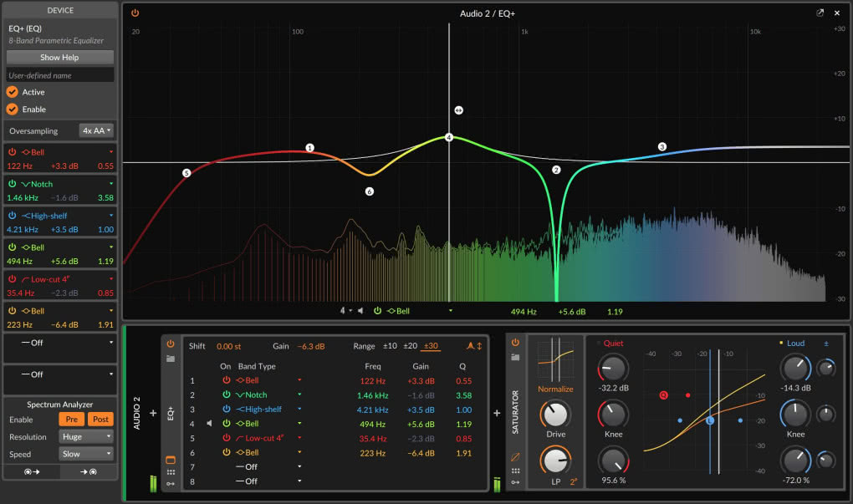Click the Saturator leaf-shaped icon
This screenshot has width=853, height=504.
515,457
